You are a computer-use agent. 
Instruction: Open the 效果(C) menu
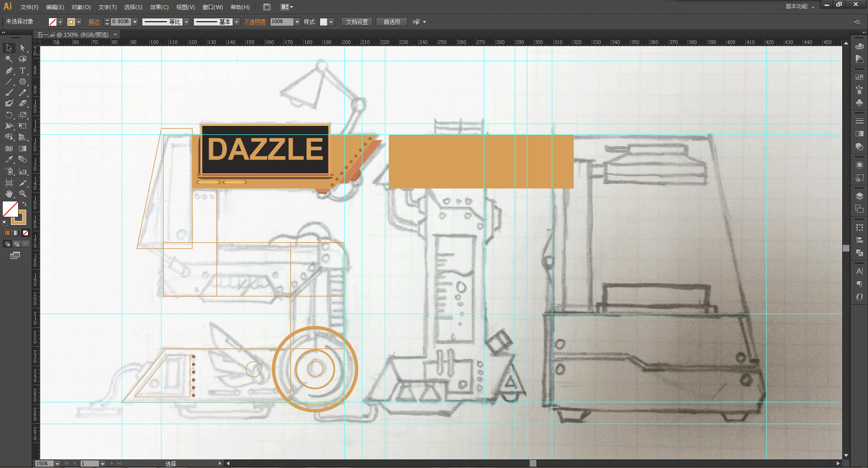159,7
